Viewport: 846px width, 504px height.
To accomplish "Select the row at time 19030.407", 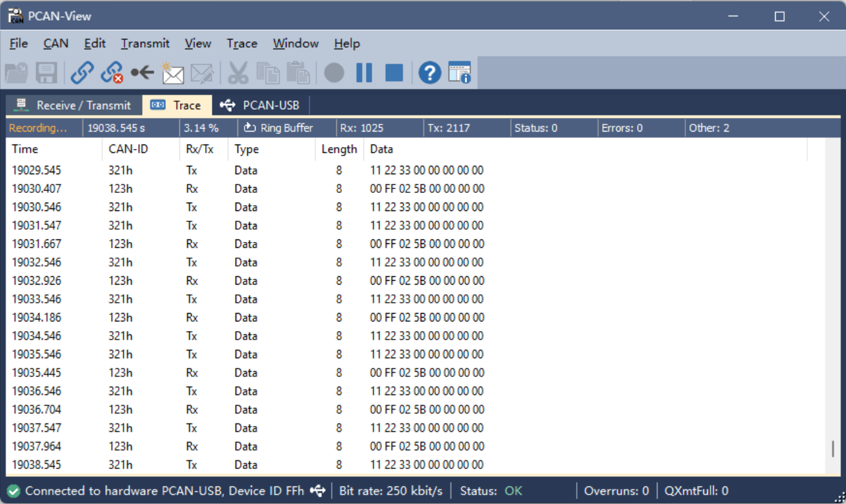I will pos(416,189).
